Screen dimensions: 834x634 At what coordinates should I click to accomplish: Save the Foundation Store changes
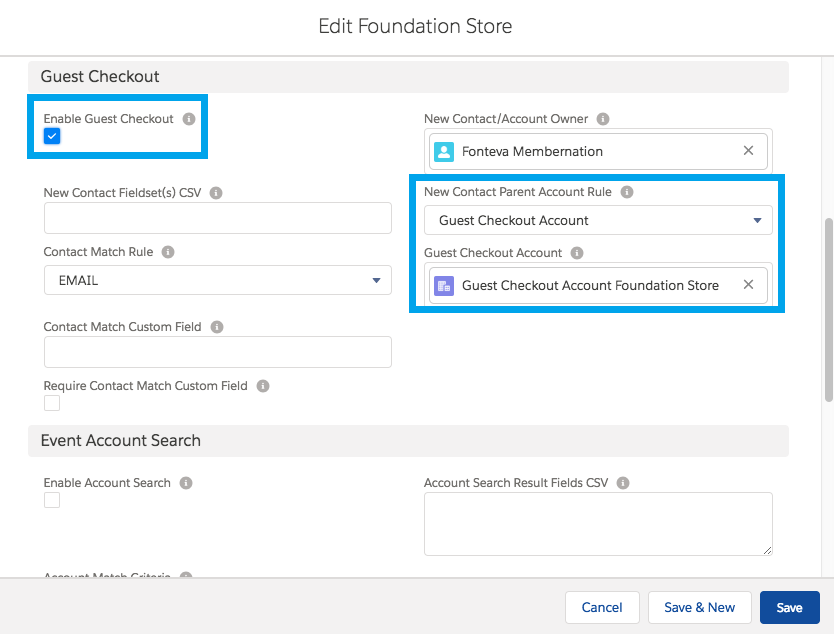click(x=789, y=607)
